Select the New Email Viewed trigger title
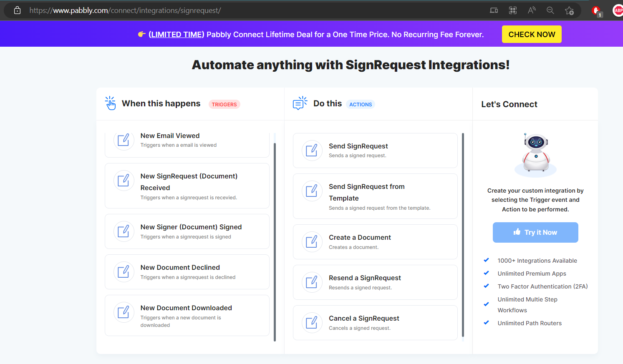 coord(170,136)
